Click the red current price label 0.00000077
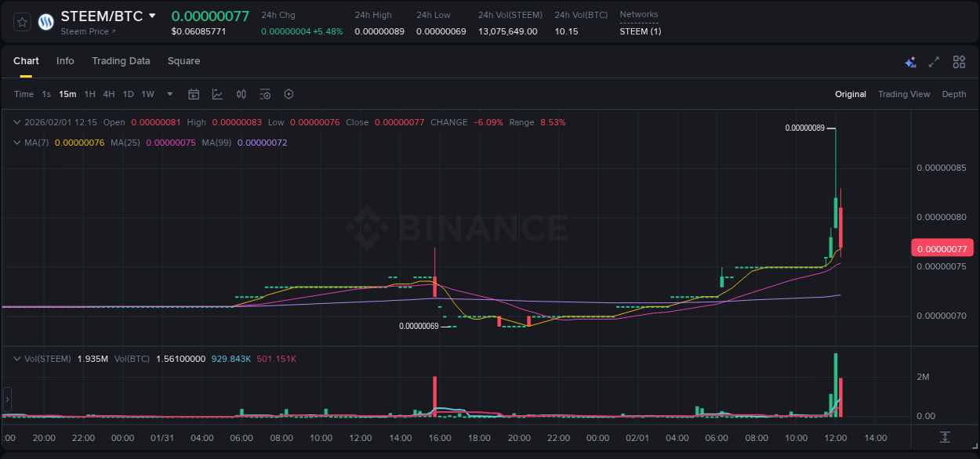The height and width of the screenshot is (459, 980). tap(942, 248)
